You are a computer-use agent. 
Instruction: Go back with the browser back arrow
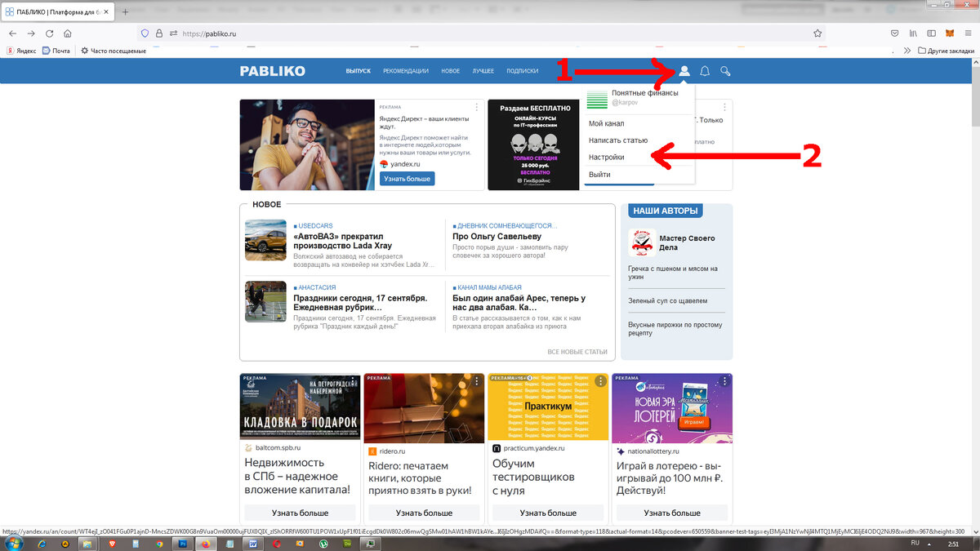tap(13, 33)
